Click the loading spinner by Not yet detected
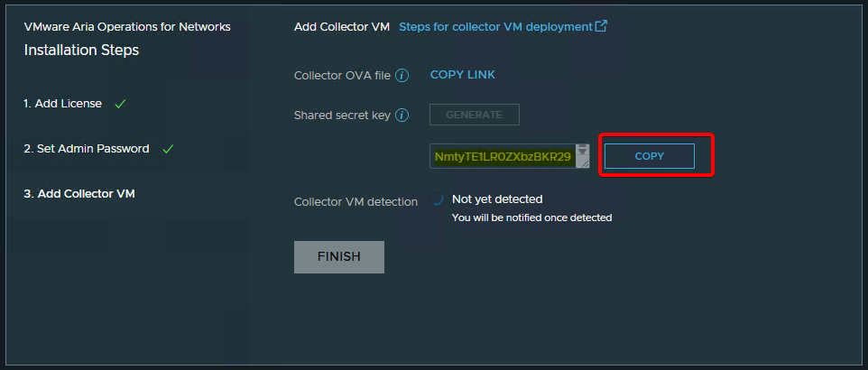This screenshot has height=370, width=868. click(x=436, y=200)
